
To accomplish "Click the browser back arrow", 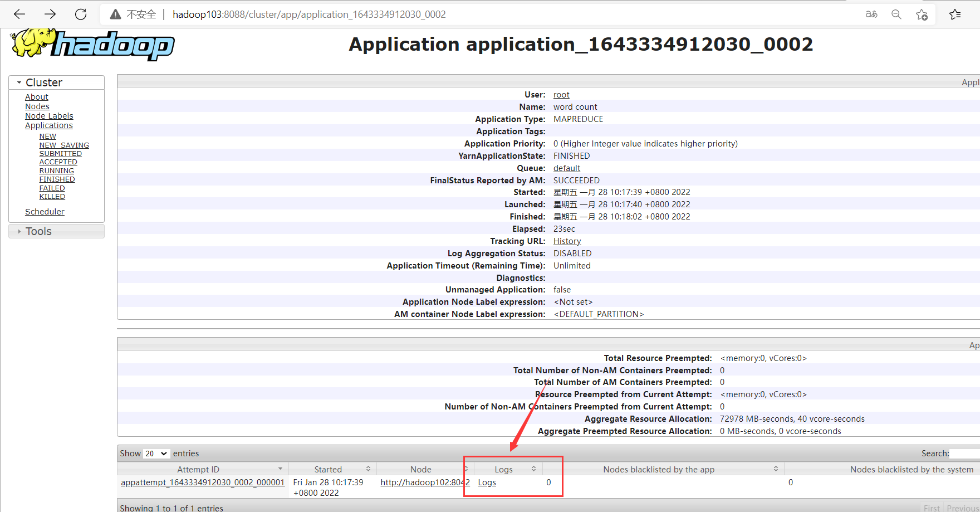I will pos(19,14).
